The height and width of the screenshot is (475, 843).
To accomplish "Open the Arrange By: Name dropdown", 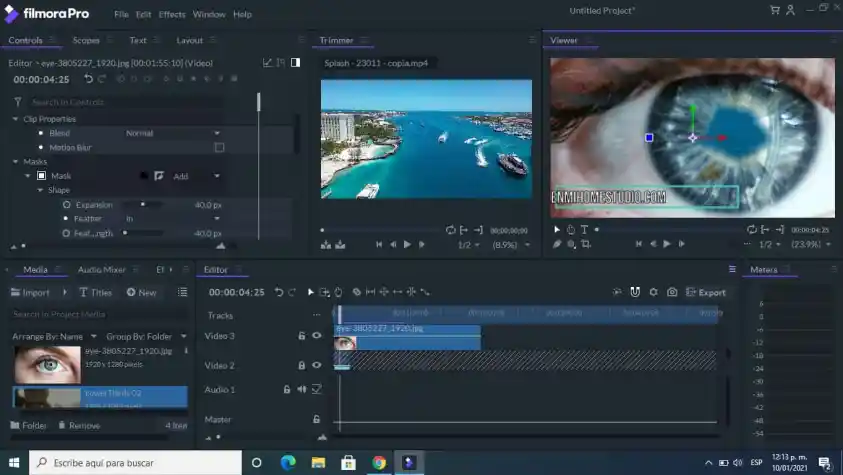I will pos(54,336).
